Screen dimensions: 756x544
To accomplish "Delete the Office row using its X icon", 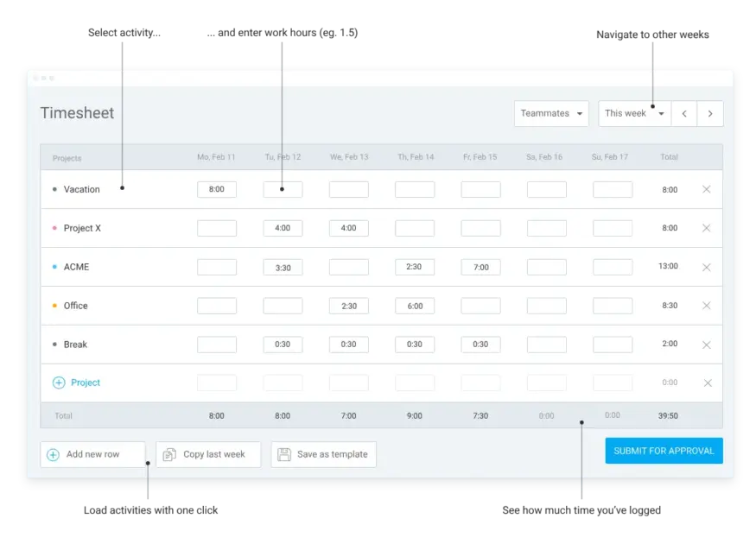I will click(x=707, y=306).
